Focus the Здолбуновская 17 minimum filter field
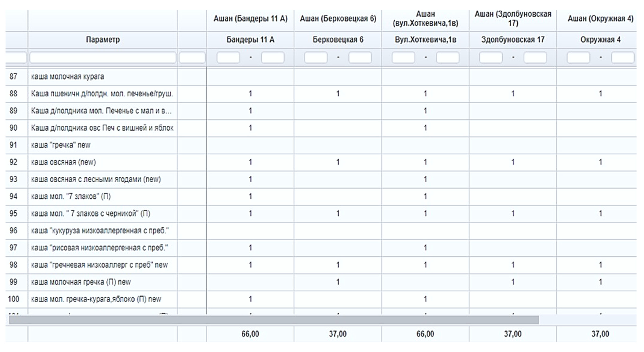This screenshot has width=644, height=352. [491, 57]
